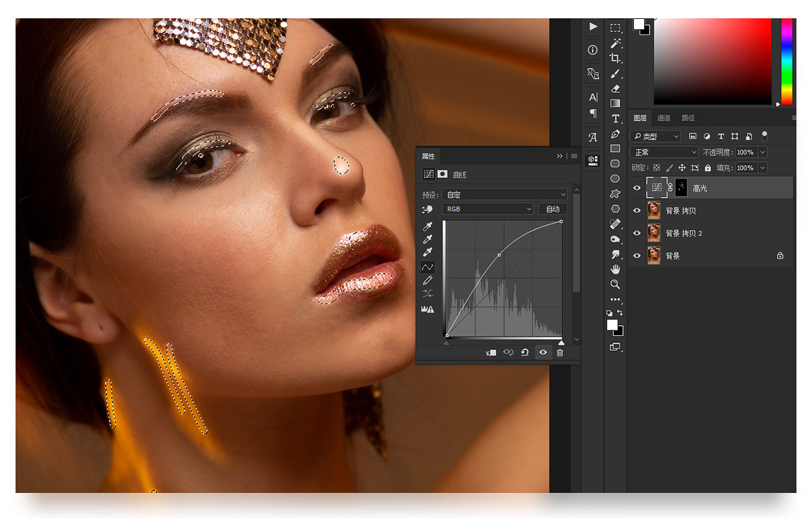The width and height of the screenshot is (812, 518).
Task: Pick the gray point eyedropper in Curves
Action: [x=428, y=240]
